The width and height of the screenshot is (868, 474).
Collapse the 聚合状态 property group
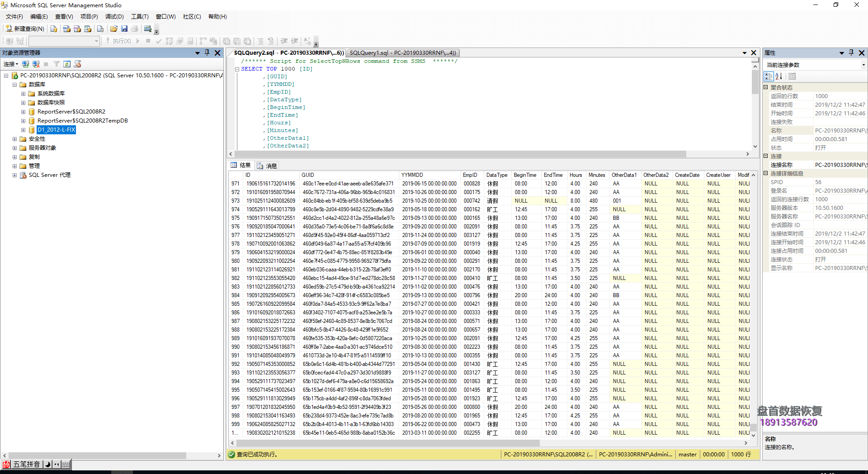[766, 87]
